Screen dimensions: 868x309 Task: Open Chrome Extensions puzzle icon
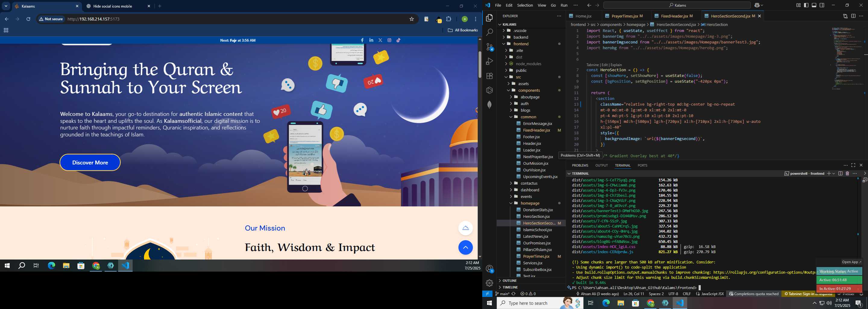pyautogui.click(x=449, y=19)
